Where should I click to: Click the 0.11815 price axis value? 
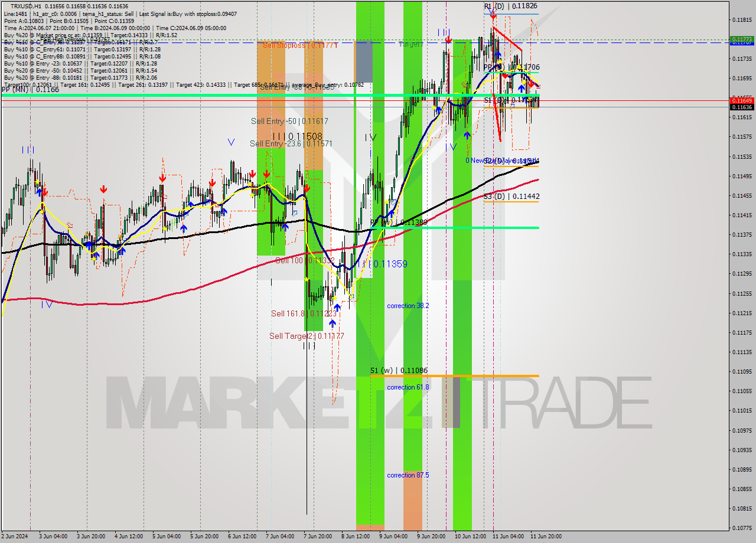point(742,19)
